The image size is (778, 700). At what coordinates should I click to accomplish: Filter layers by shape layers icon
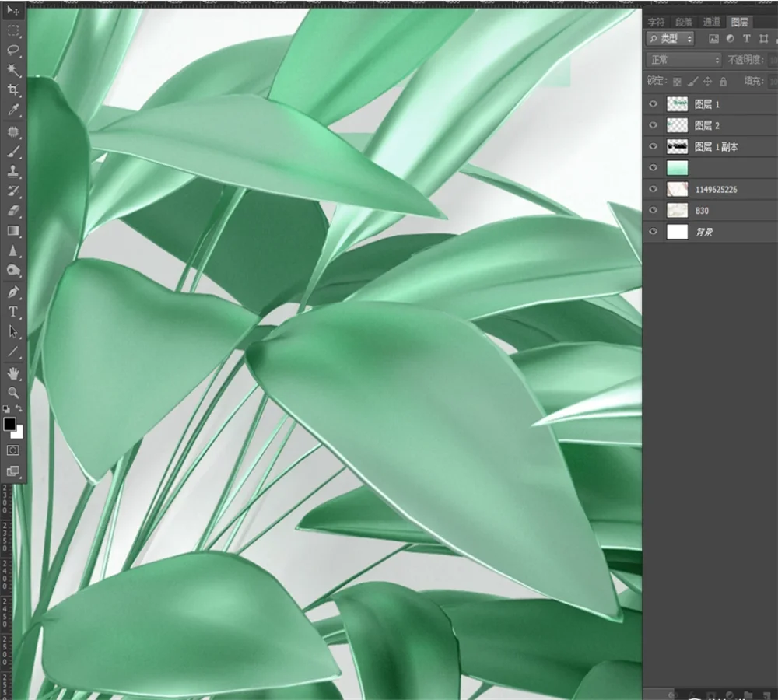pyautogui.click(x=764, y=39)
